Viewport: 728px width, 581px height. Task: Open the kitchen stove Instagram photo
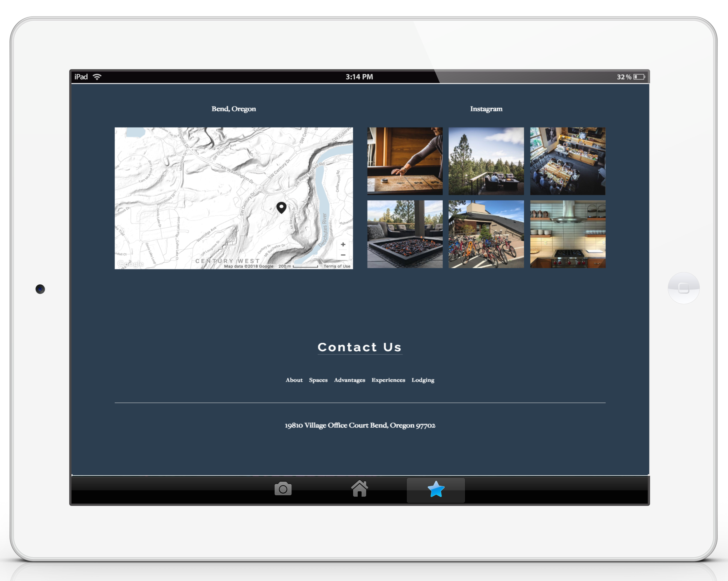(x=568, y=234)
